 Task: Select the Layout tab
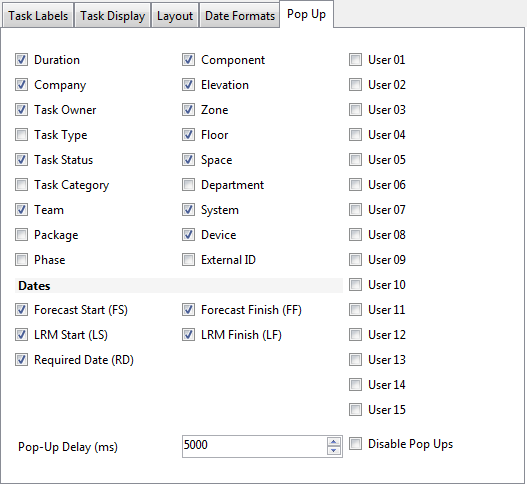[x=175, y=16]
